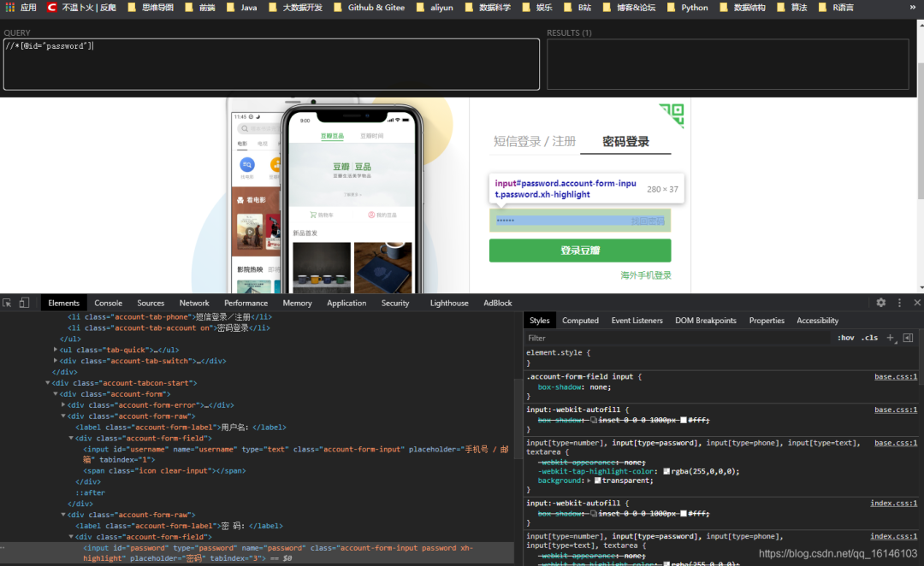Open the DOM Breakpoints tab

(705, 321)
